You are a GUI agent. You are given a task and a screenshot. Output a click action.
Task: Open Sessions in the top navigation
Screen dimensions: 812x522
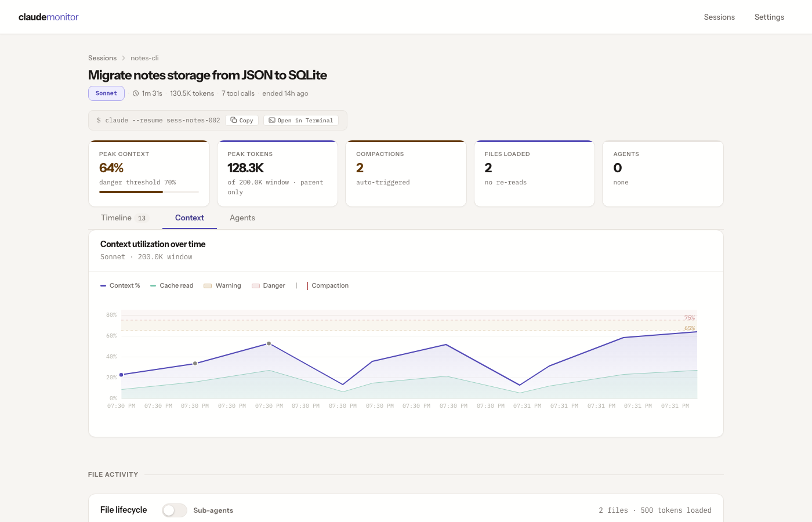click(719, 17)
